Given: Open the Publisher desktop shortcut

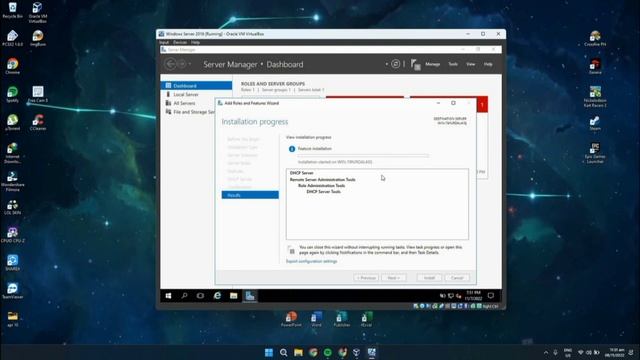Looking at the screenshot, I should [342, 319].
